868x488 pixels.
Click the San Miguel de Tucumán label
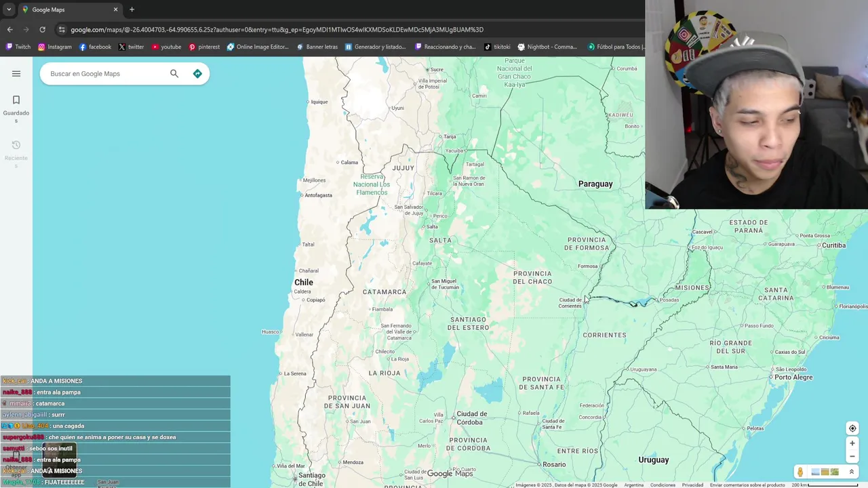(445, 284)
